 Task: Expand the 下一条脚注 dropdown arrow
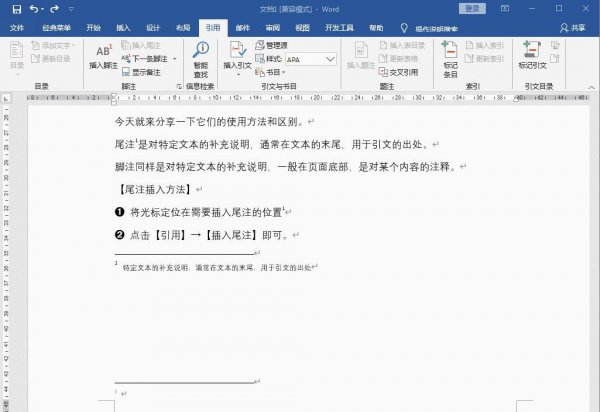(174, 59)
